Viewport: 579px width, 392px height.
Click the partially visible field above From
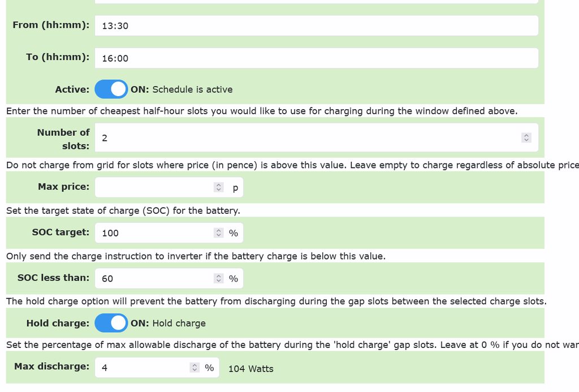pos(317,2)
